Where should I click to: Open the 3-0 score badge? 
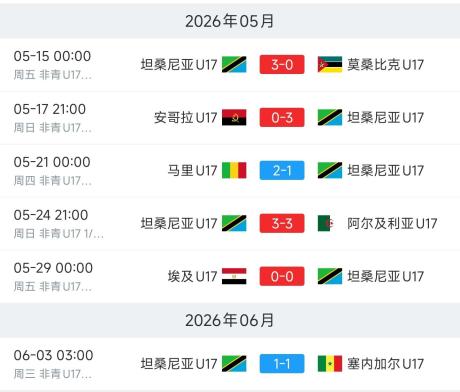tap(282, 64)
